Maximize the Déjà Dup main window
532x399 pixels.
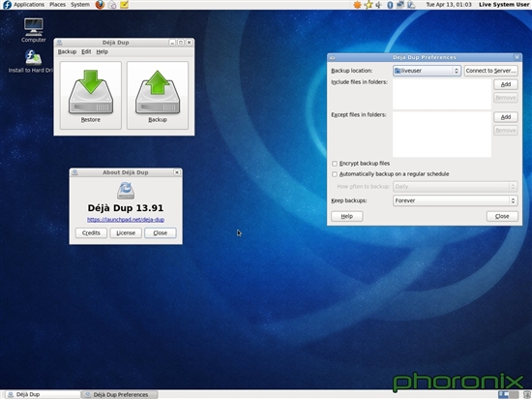pos(181,43)
